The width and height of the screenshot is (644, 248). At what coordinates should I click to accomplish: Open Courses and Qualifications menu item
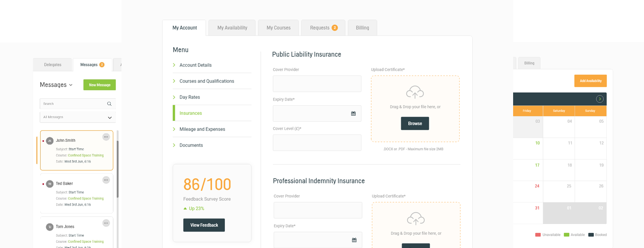207,81
